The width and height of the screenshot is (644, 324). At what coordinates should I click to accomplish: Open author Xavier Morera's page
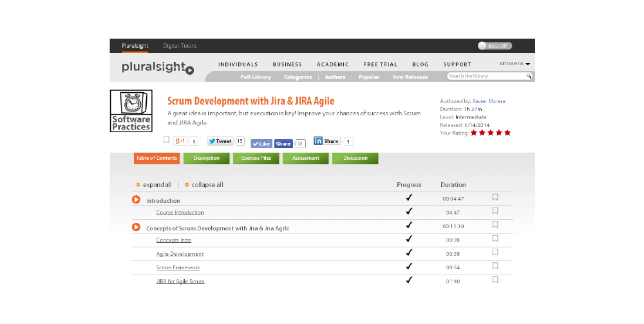point(489,101)
